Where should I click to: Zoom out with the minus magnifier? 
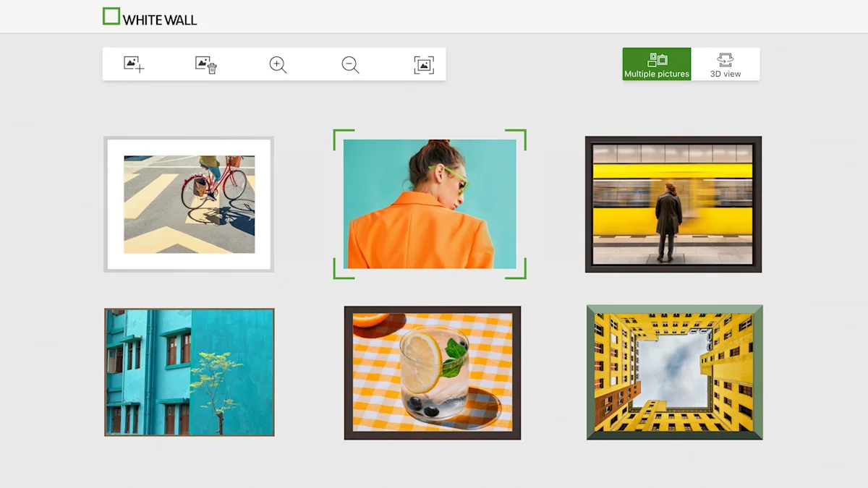pyautogui.click(x=351, y=64)
